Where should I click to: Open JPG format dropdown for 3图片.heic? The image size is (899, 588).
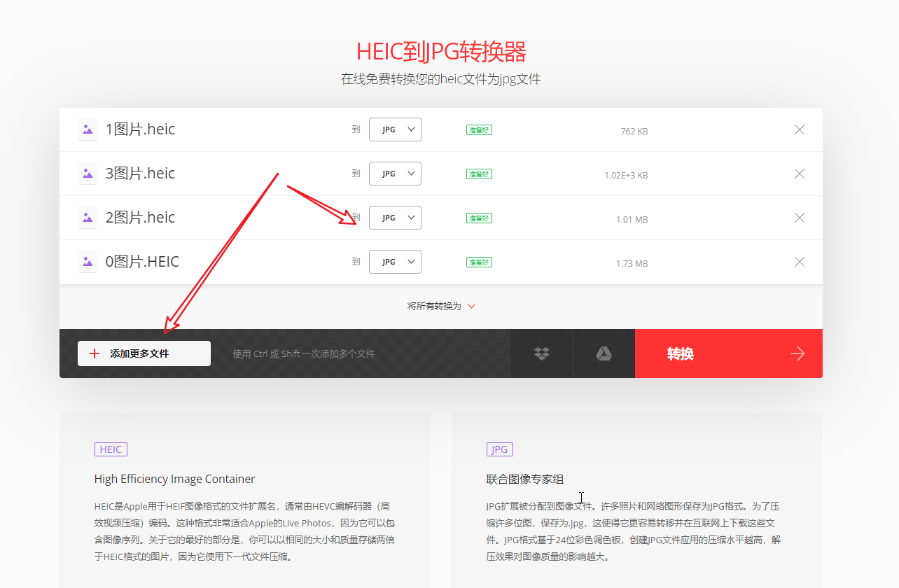click(395, 174)
